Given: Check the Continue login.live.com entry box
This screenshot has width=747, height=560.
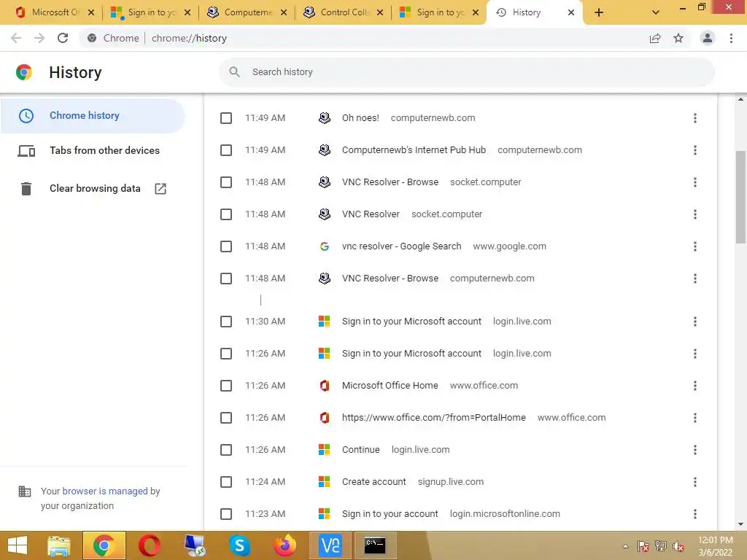Looking at the screenshot, I should click(226, 450).
